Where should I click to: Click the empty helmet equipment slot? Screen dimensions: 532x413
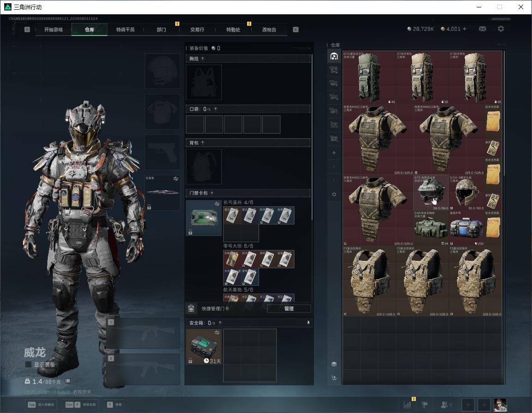point(163,71)
